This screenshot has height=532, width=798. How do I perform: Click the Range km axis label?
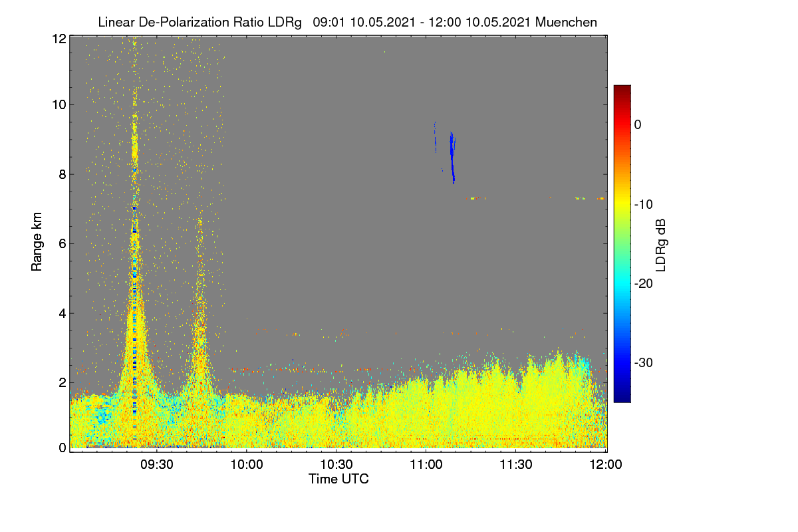[39, 242]
